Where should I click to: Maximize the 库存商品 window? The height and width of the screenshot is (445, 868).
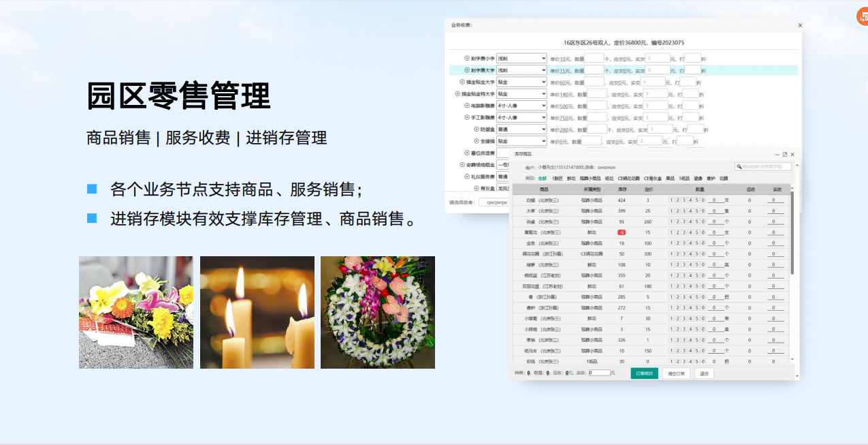click(x=785, y=155)
